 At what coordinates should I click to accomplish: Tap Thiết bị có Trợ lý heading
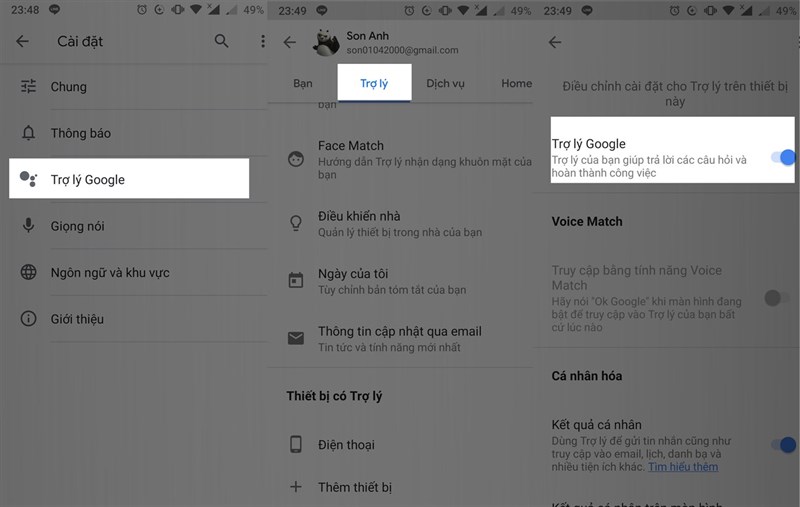coord(334,396)
